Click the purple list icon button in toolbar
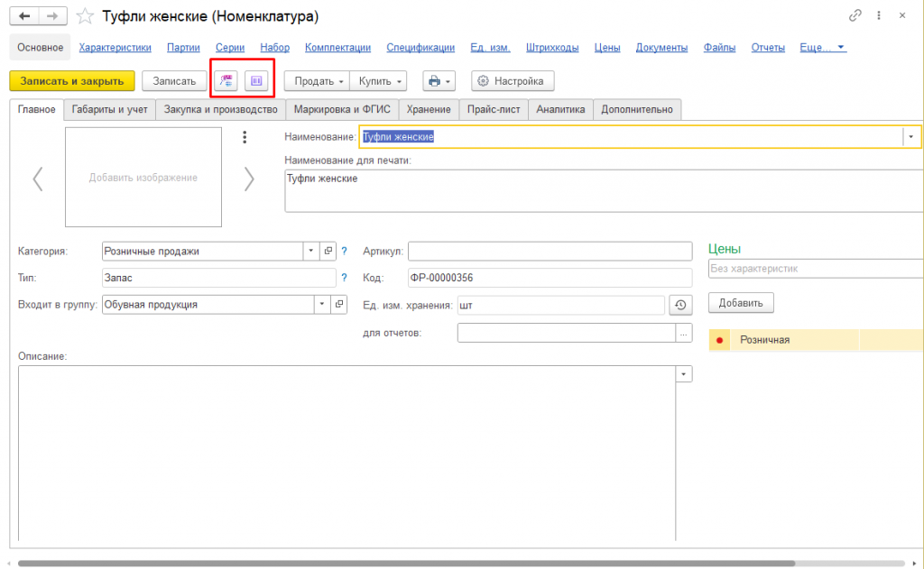The height and width of the screenshot is (569, 924). click(x=256, y=80)
